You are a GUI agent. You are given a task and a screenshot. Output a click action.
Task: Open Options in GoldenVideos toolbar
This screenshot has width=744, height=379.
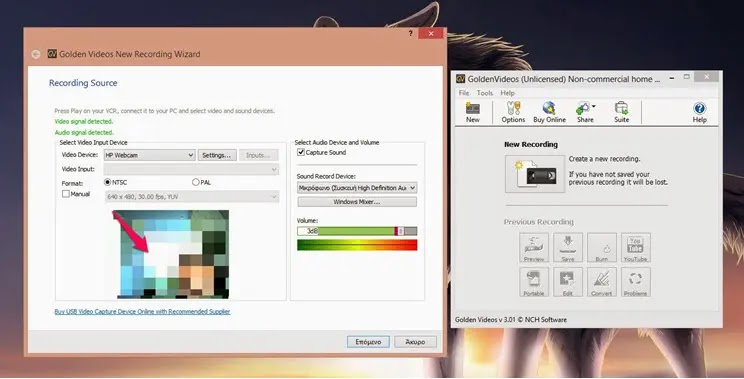513,112
